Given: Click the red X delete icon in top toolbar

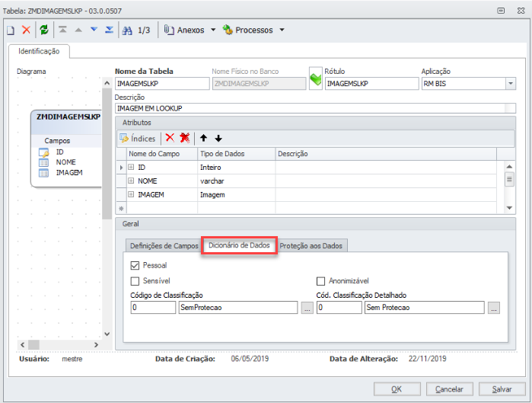Looking at the screenshot, I should [26, 30].
